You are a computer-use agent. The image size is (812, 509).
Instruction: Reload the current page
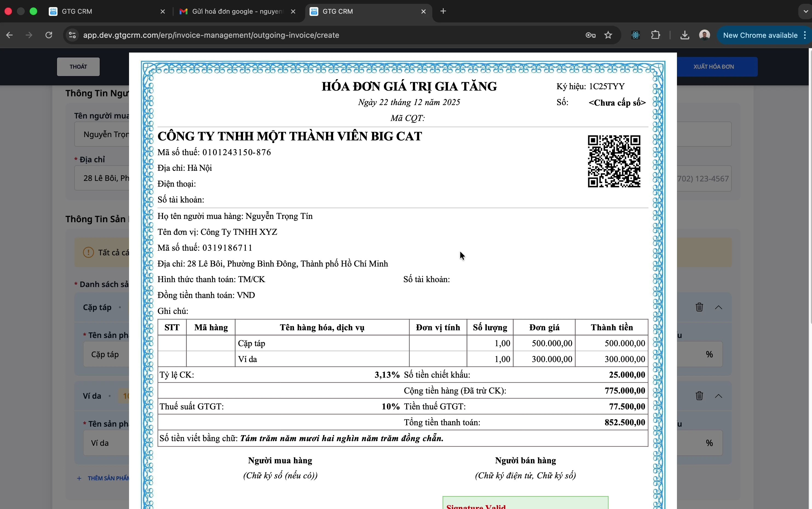click(49, 35)
